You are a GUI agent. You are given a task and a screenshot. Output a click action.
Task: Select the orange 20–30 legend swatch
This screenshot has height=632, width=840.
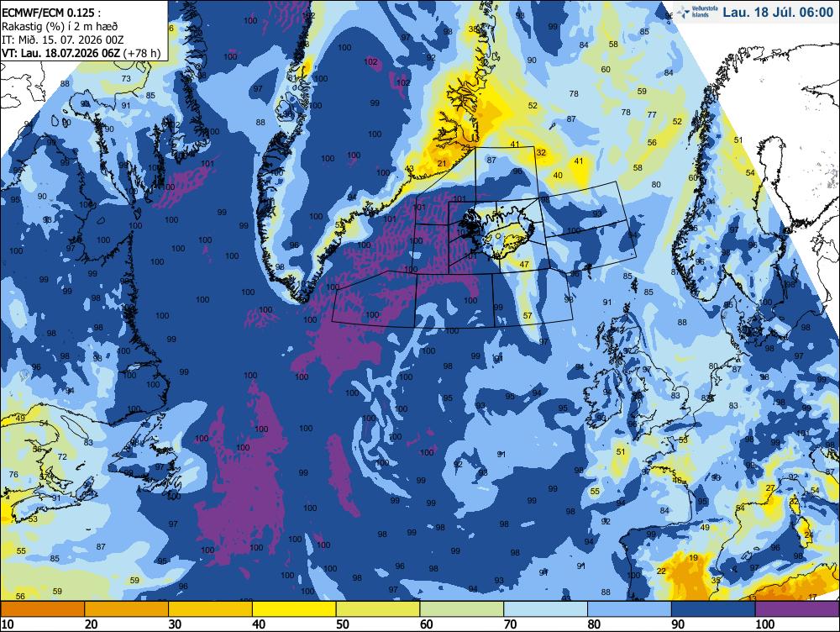tap(127, 609)
